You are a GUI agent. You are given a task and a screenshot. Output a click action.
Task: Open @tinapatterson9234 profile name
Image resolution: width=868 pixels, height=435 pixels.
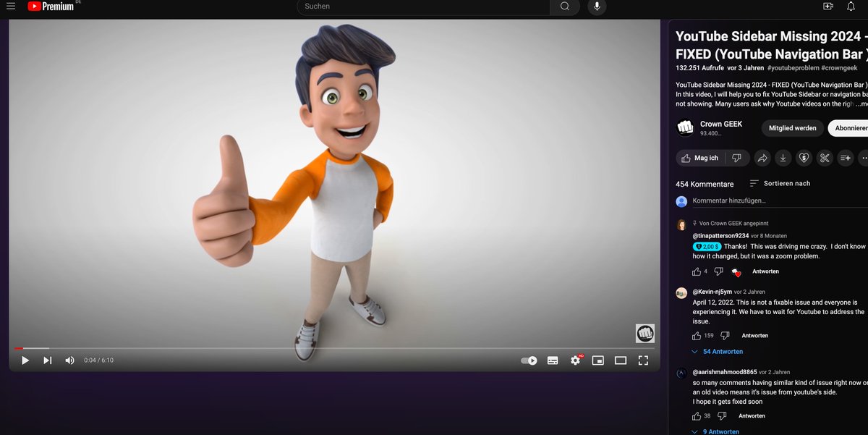point(720,236)
